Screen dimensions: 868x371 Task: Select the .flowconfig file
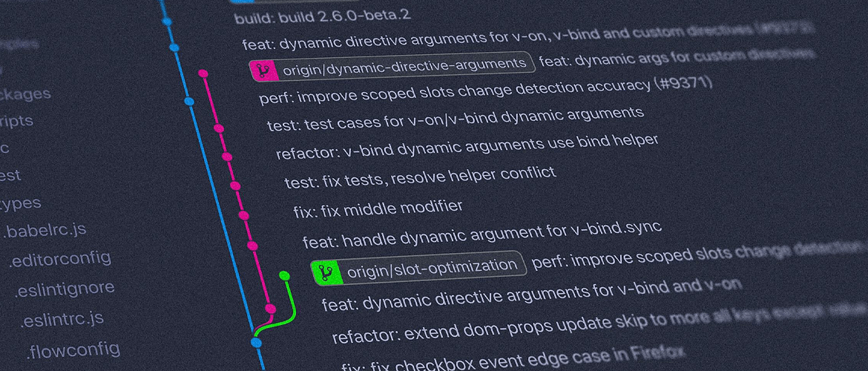73,349
